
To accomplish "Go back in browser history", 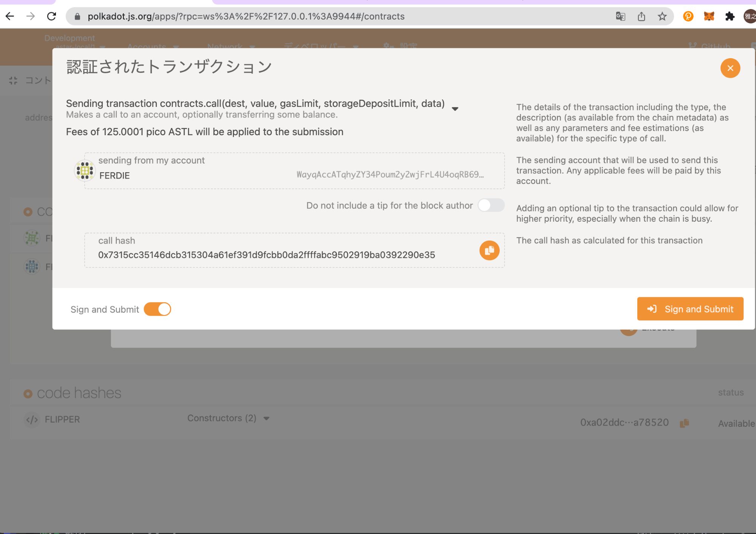I will tap(10, 16).
